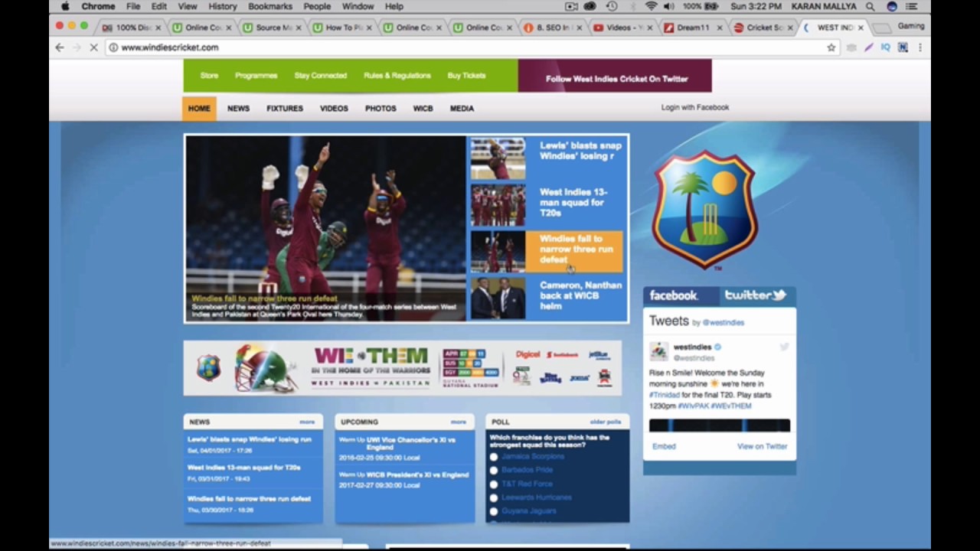This screenshot has height=551, width=980.
Task: Choose T&T Red Force radio button
Action: point(494,484)
